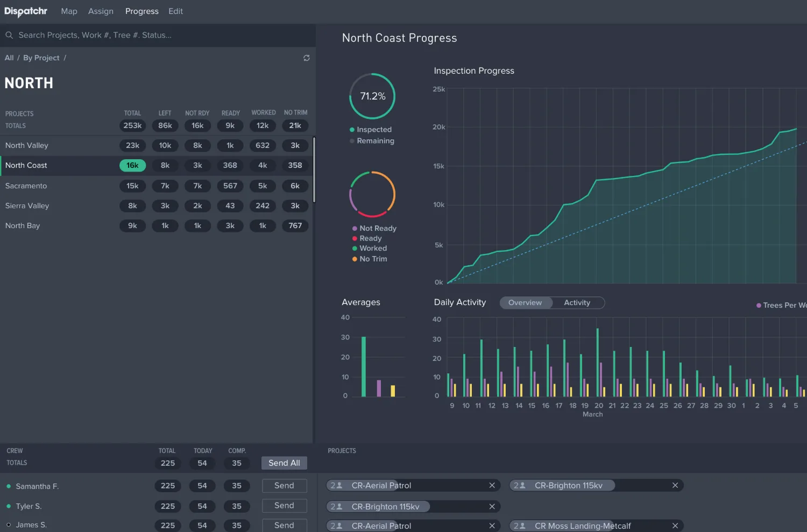Sort by the WORKED column header
Image resolution: width=807 pixels, height=532 pixels.
point(264,113)
